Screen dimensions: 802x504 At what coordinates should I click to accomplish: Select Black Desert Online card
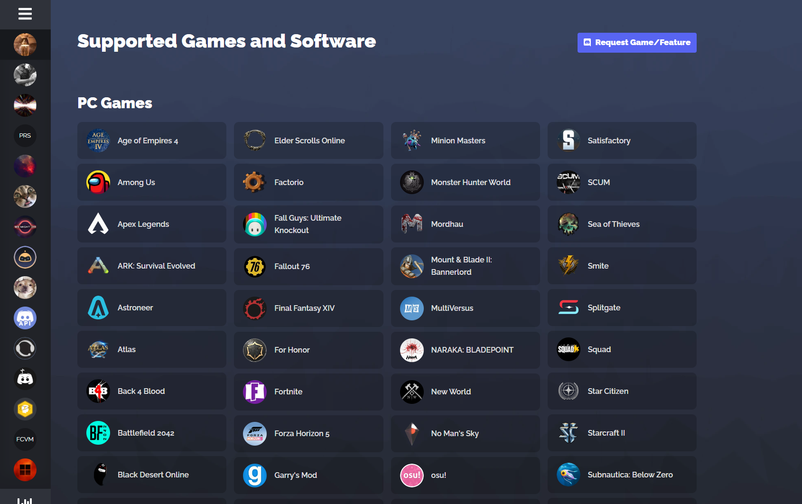pos(151,475)
